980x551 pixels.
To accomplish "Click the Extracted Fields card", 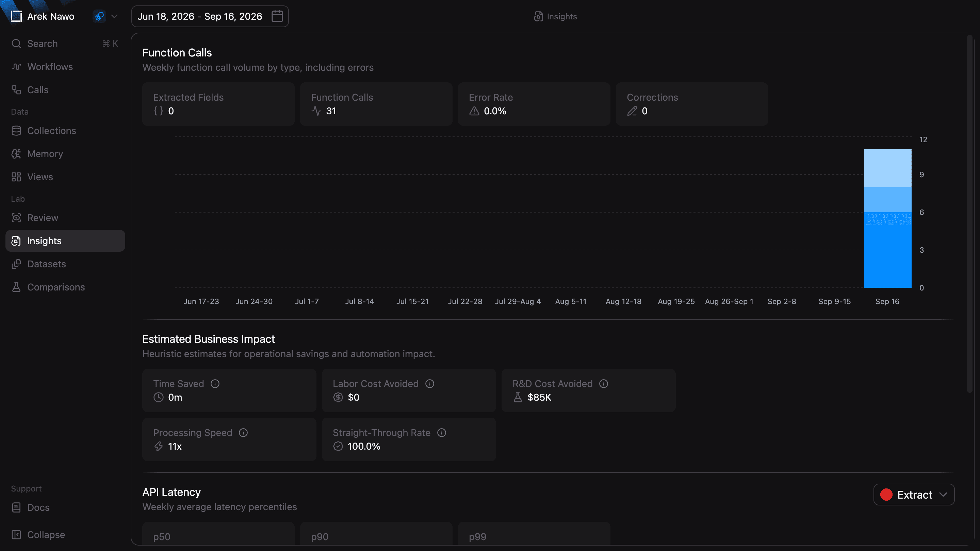I will coord(218,104).
